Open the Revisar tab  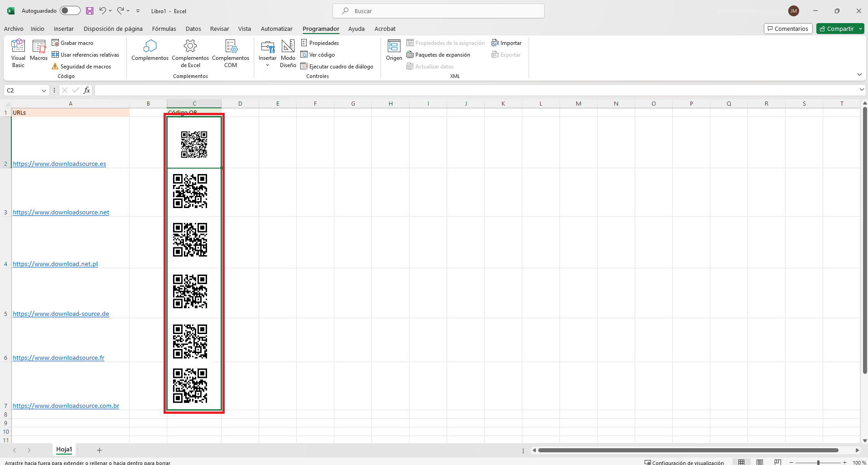[220, 29]
